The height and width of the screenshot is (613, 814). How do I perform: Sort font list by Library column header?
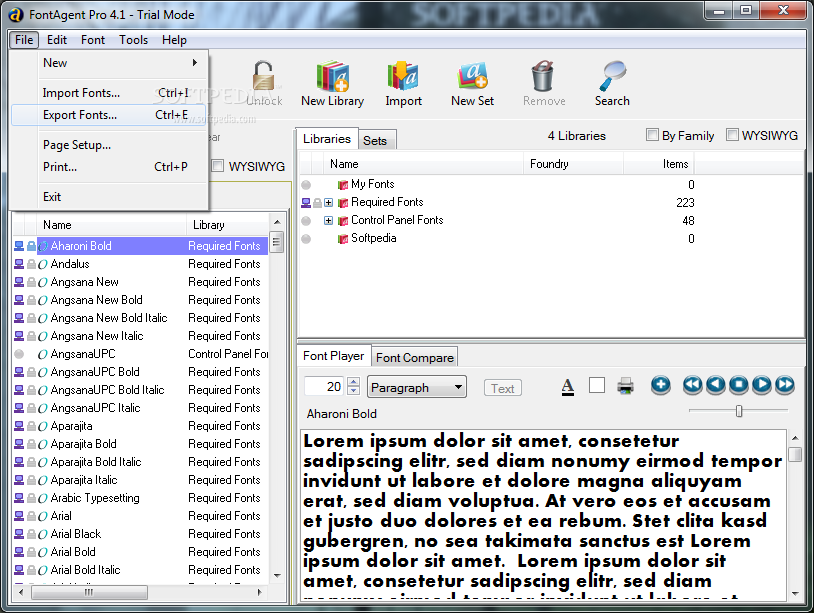click(x=227, y=225)
